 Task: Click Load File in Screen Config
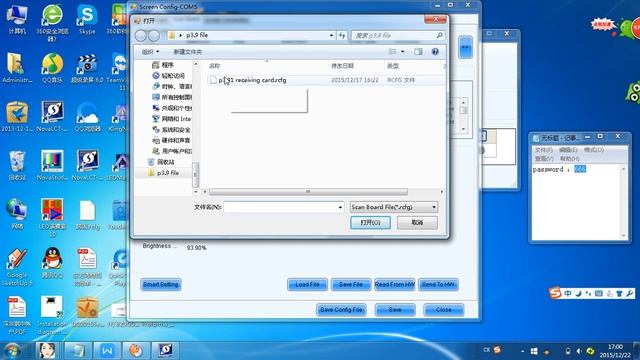coord(307,284)
